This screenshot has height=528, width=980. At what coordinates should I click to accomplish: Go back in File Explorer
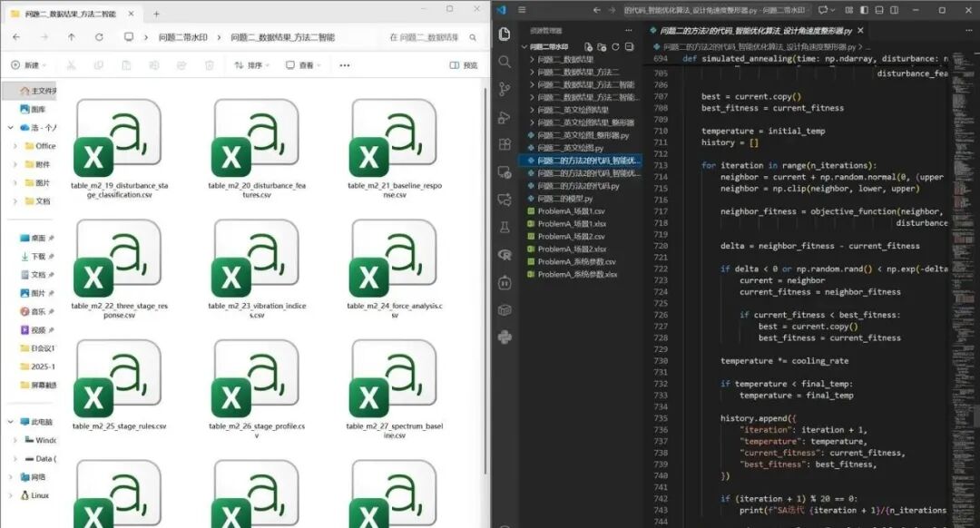pos(16,37)
